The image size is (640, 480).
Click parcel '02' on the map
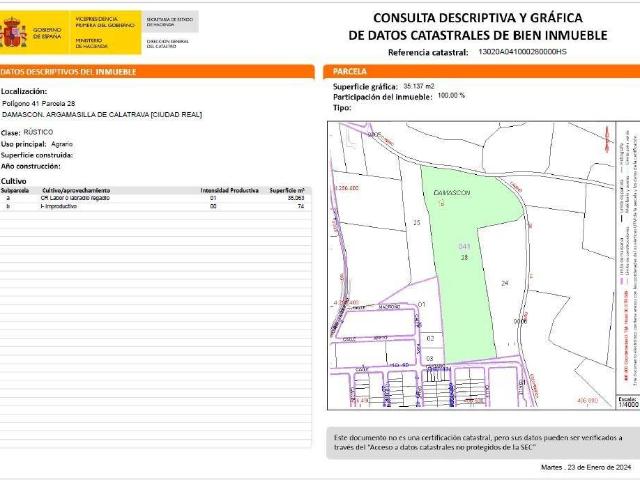[x=430, y=338]
